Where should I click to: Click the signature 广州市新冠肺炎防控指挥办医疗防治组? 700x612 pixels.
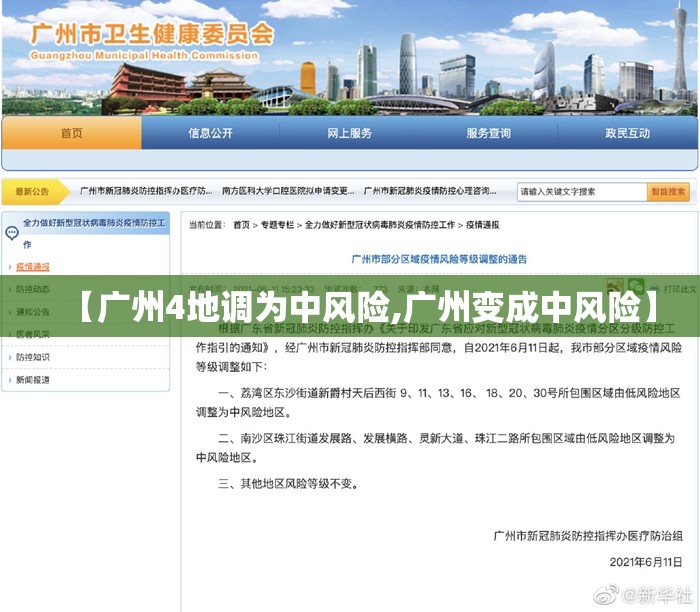(x=588, y=536)
